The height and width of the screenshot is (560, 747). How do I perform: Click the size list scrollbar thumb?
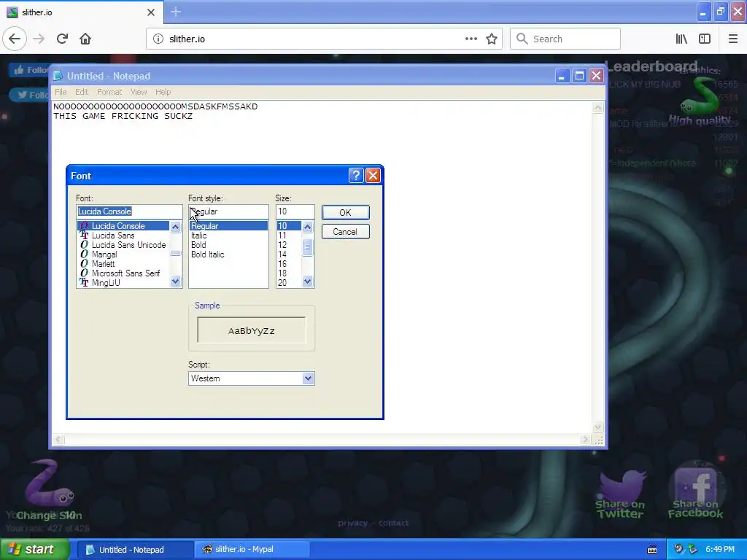[x=307, y=247]
